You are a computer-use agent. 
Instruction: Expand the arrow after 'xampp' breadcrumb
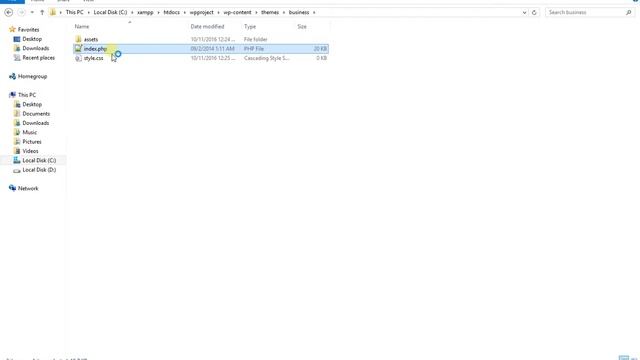click(158, 13)
